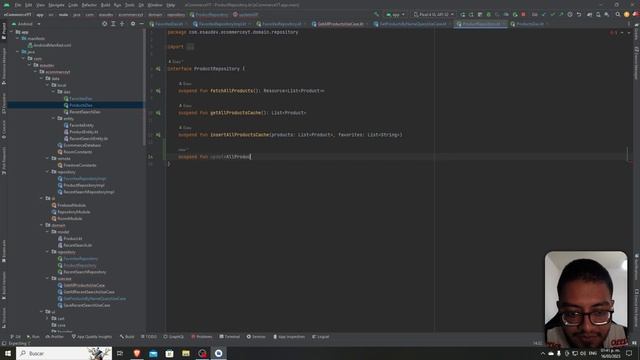Open the App Inspection tool window
Screen dimensions: 640x360
(x=289, y=337)
